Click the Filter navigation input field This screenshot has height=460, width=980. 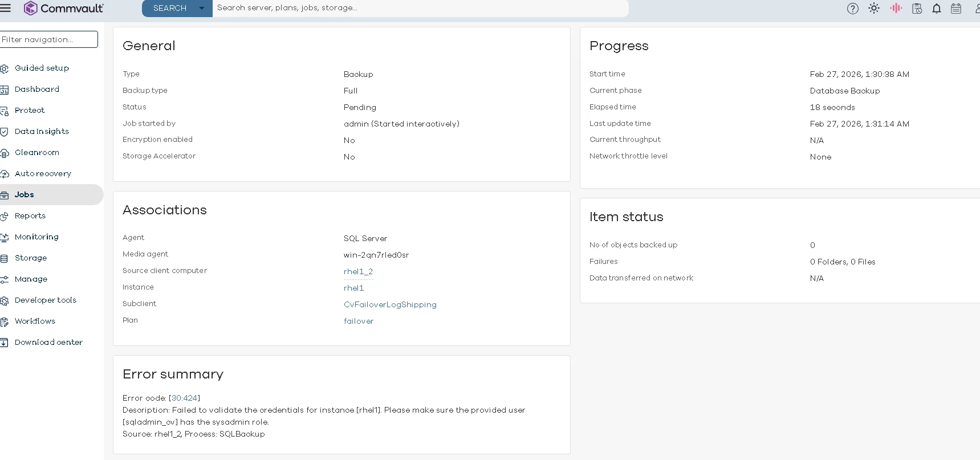click(x=49, y=39)
